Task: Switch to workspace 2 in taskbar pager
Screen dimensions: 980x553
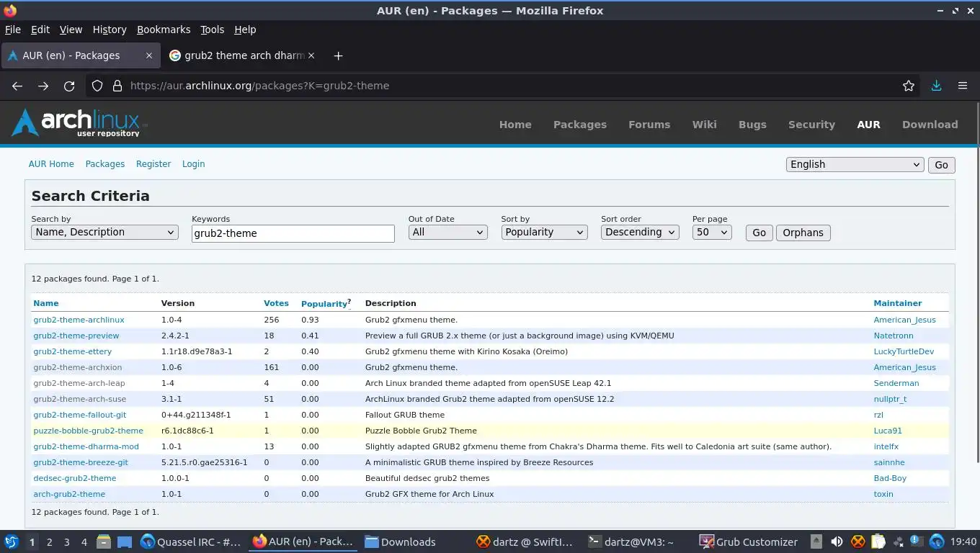Action: click(x=49, y=542)
